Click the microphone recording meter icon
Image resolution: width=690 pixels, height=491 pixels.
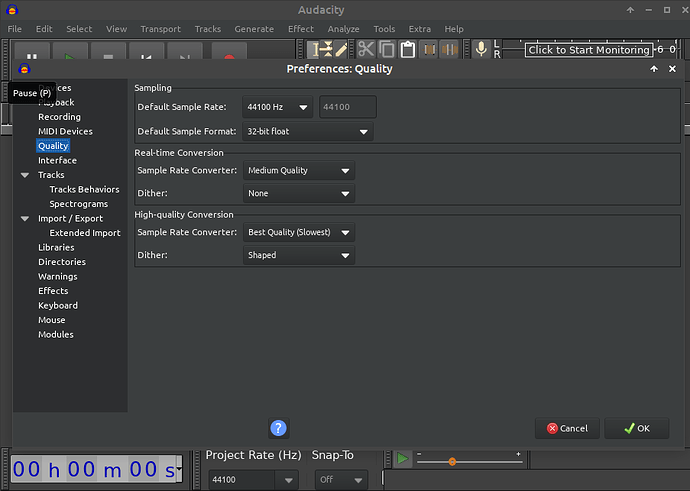(x=481, y=49)
